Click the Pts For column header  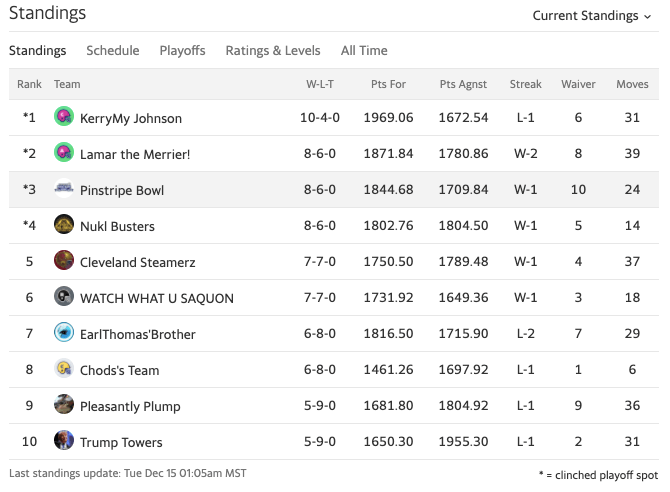pos(391,84)
